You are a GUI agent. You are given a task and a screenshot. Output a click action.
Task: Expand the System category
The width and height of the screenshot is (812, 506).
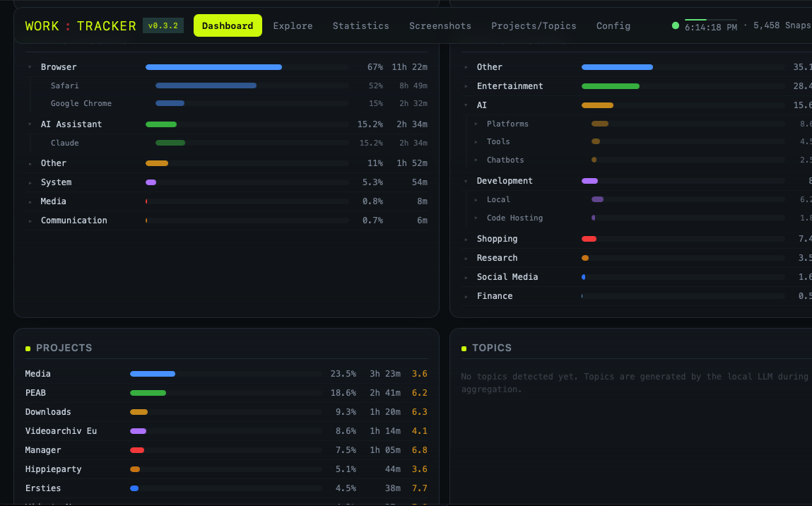click(30, 183)
